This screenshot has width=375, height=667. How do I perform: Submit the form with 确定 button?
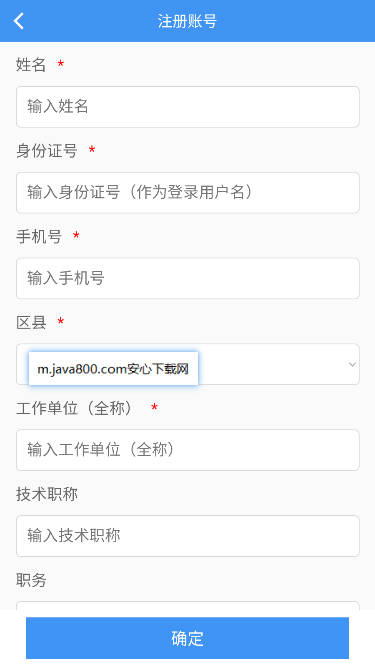(188, 638)
